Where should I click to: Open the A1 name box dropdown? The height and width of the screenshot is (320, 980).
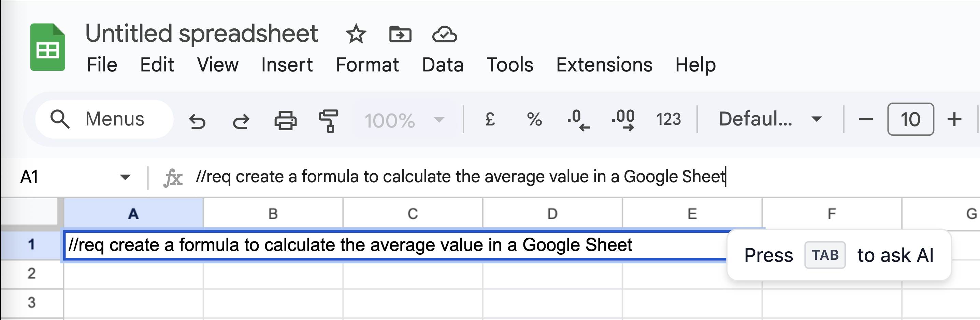coord(125,177)
